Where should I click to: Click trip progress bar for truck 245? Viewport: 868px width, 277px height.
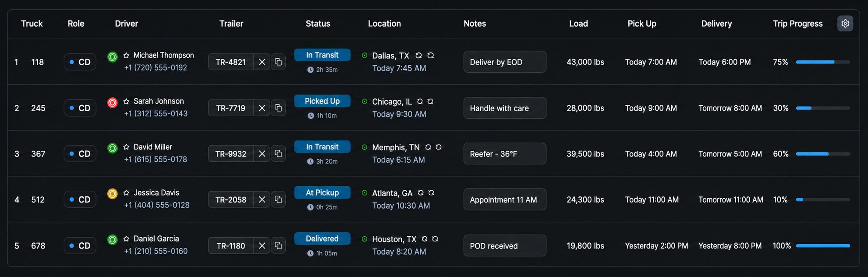(823, 108)
